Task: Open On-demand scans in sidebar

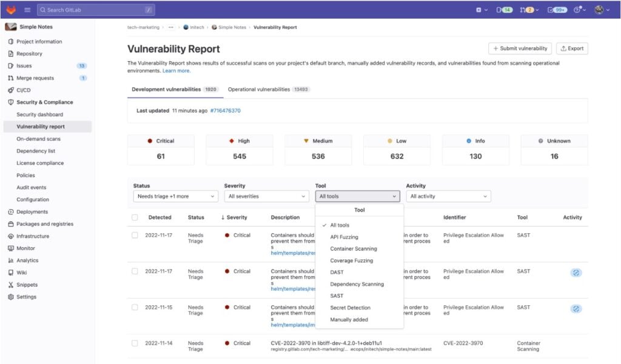Action: point(38,139)
